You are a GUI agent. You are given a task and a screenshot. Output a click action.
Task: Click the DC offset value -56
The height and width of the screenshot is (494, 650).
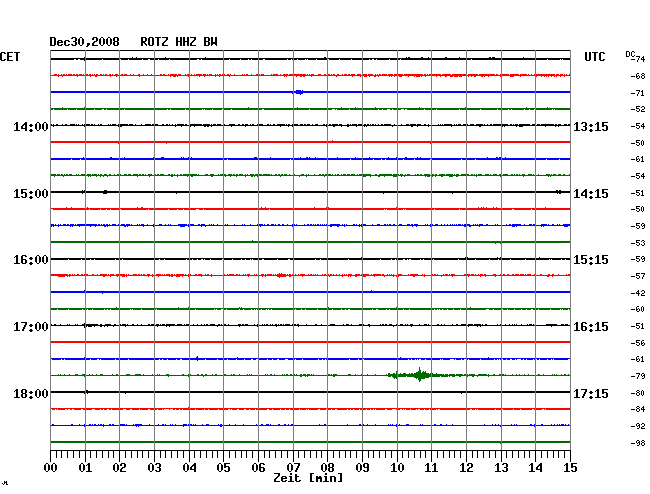click(x=638, y=343)
